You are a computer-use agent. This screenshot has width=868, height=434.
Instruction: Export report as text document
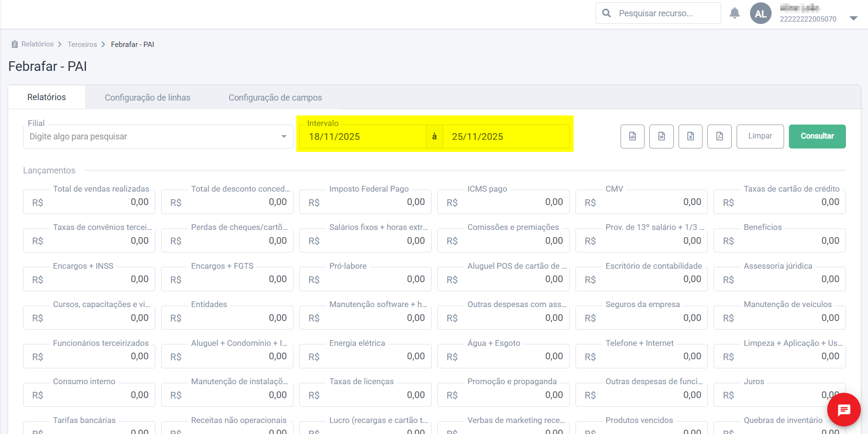pyautogui.click(x=661, y=137)
